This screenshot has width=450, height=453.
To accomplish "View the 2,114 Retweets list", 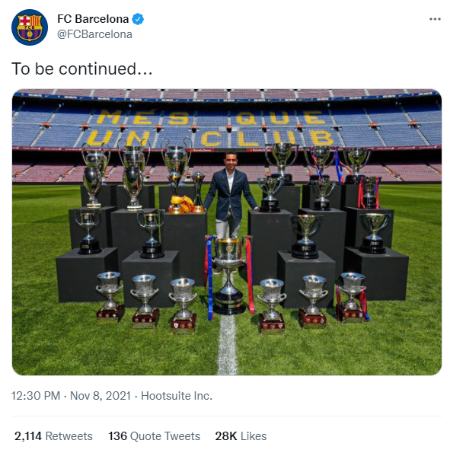I will 53,436.
